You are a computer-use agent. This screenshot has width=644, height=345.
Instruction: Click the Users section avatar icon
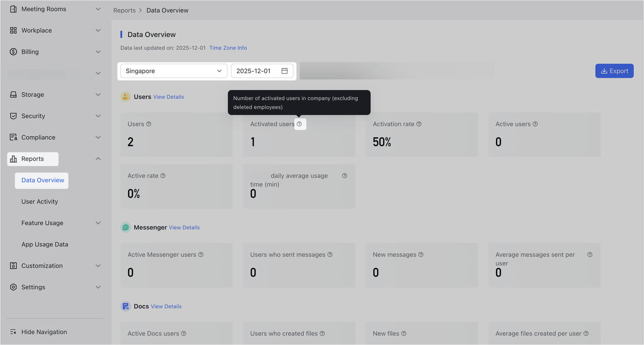pyautogui.click(x=126, y=97)
